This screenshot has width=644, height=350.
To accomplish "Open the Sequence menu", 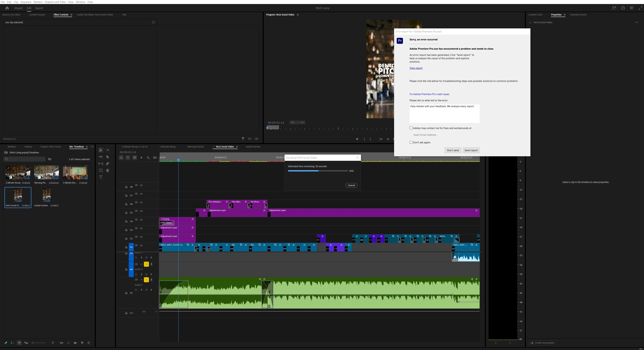I will (26, 2).
